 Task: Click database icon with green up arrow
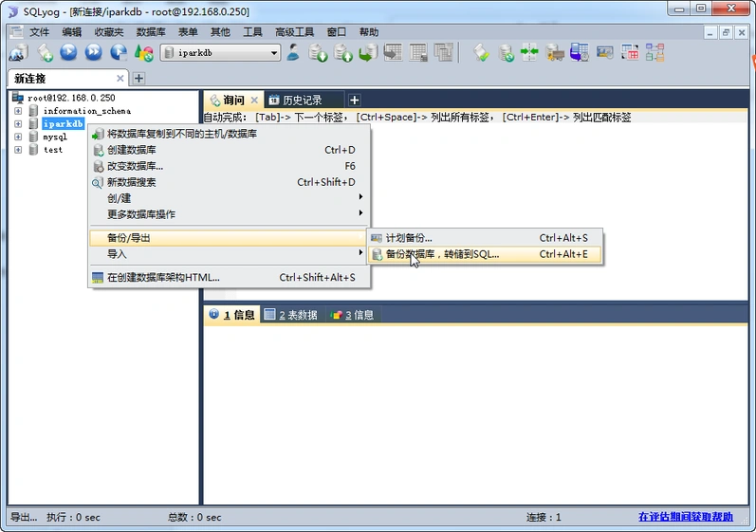(343, 52)
